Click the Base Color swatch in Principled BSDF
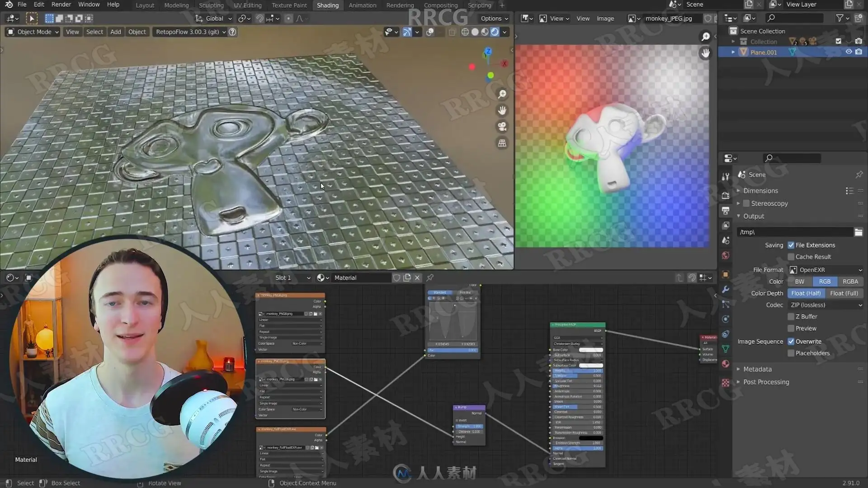The image size is (868, 488). (x=591, y=350)
